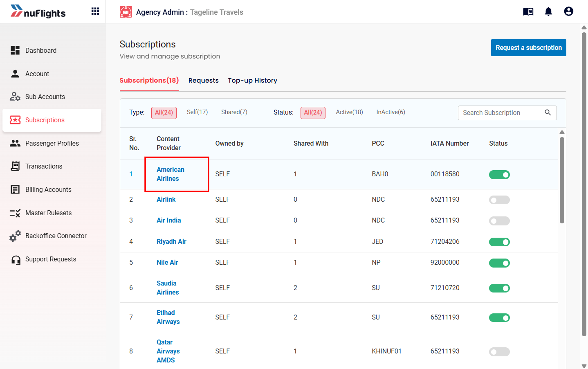
Task: Click the Search Subscription input field
Action: pyautogui.click(x=507, y=113)
